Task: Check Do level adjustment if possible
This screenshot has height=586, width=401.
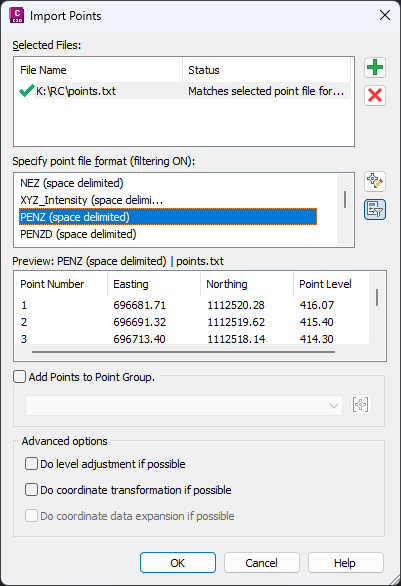Action: pyautogui.click(x=31, y=464)
